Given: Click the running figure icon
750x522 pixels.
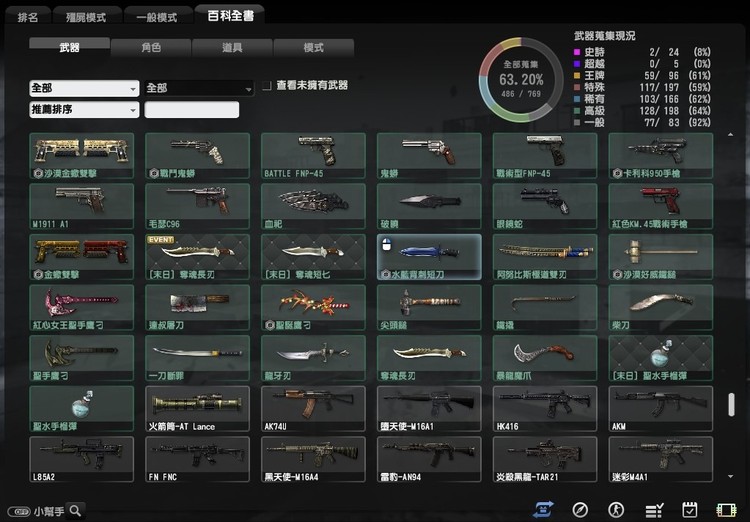Looking at the screenshot, I should 616,510.
